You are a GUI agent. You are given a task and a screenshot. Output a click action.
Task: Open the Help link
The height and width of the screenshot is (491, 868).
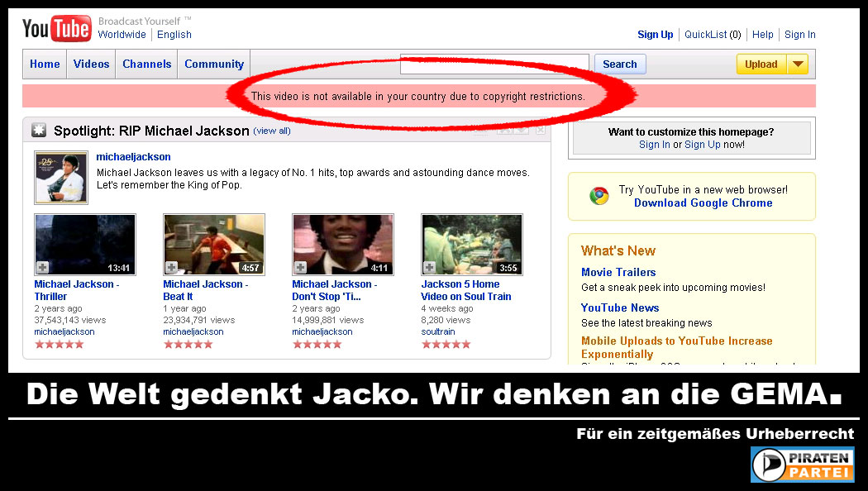coord(762,35)
